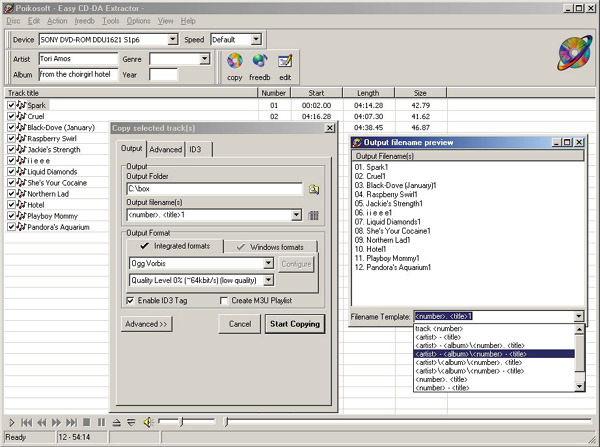The width and height of the screenshot is (600, 447).
Task: Skip to previous track
Action: (26, 423)
